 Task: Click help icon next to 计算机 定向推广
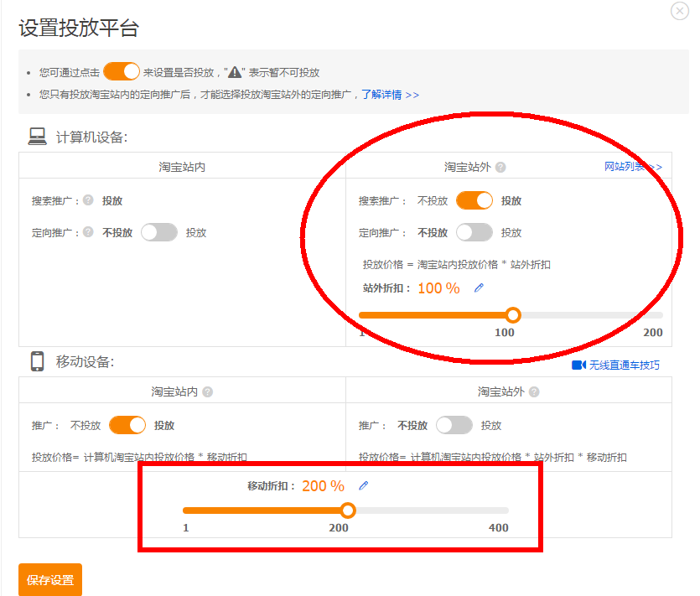coord(88,233)
